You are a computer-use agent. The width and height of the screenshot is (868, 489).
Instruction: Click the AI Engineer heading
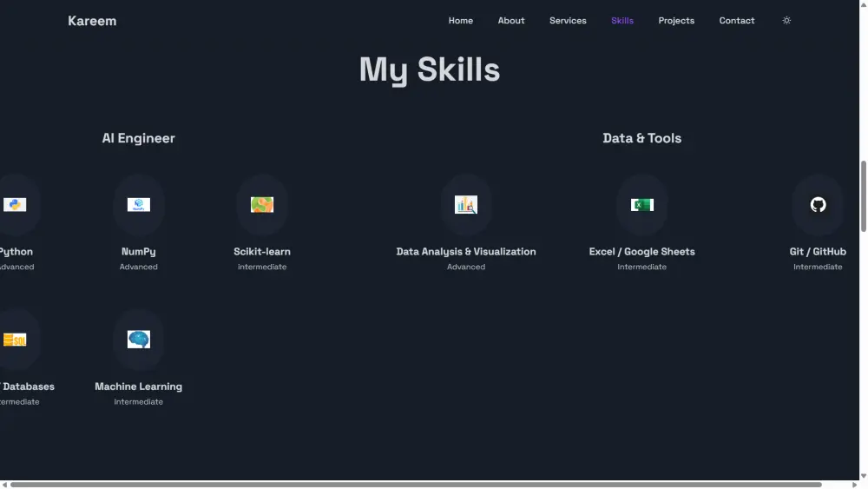(x=138, y=138)
